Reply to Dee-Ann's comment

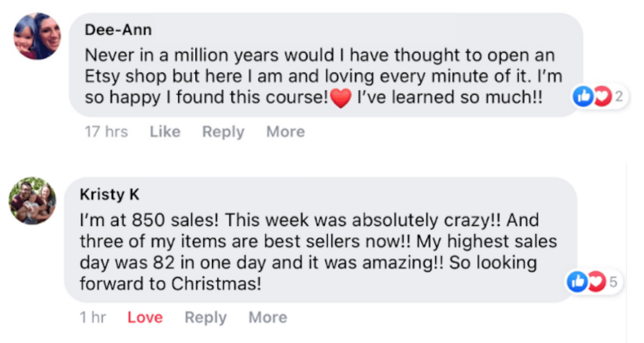223,132
